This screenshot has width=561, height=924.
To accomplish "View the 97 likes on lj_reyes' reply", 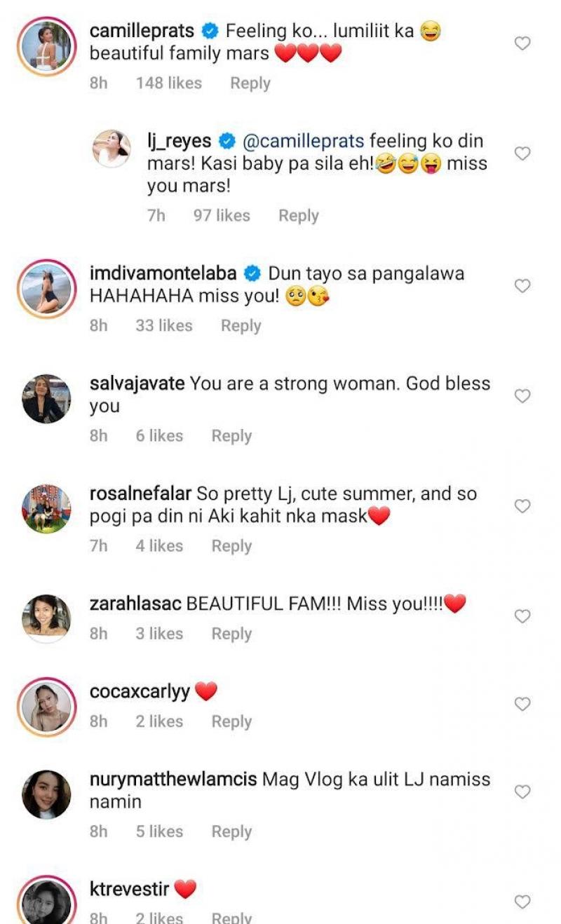I will pos(222,216).
